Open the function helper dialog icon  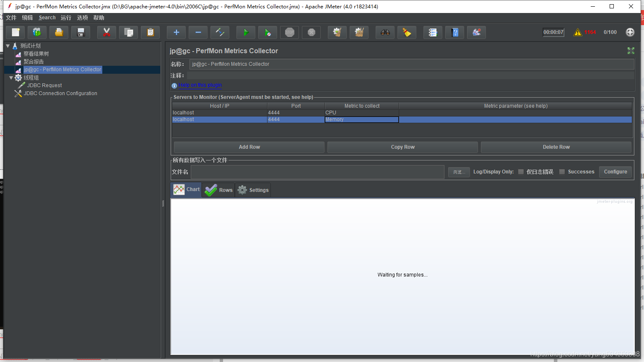point(433,32)
